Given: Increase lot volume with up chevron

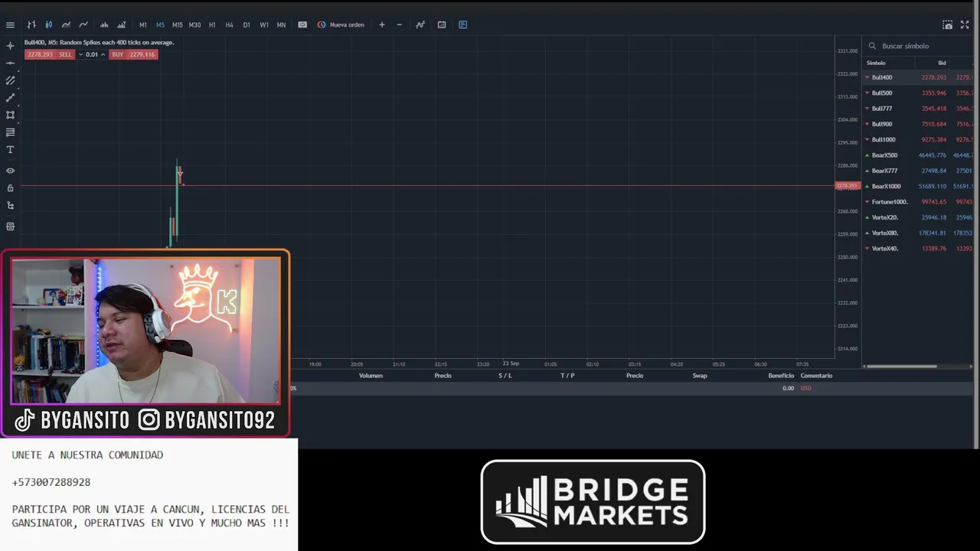Looking at the screenshot, I should [103, 54].
